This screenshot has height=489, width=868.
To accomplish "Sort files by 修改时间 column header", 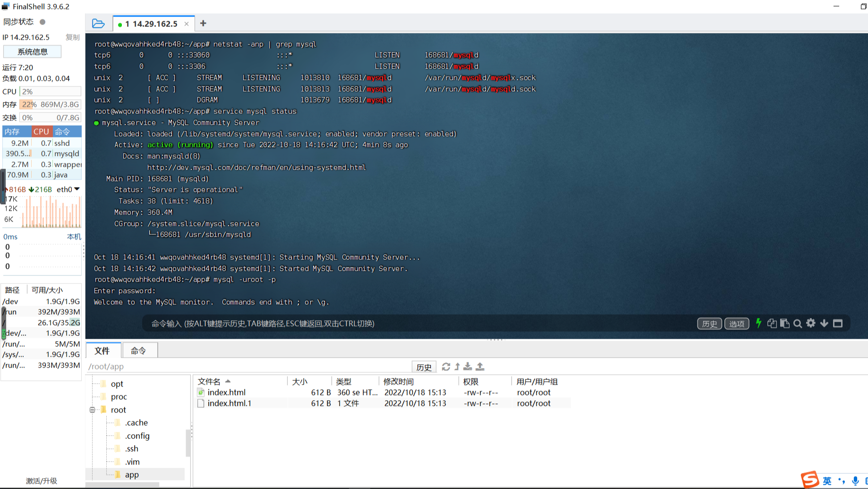I will (x=419, y=381).
